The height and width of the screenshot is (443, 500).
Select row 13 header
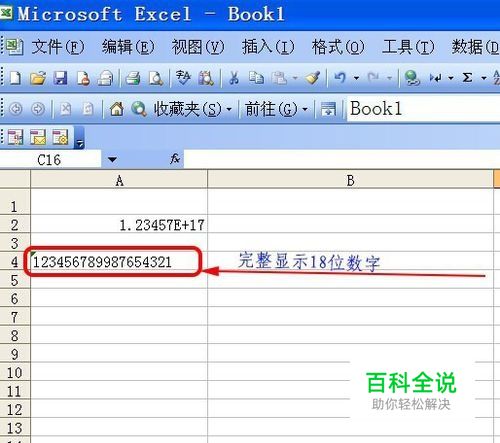coord(15,427)
